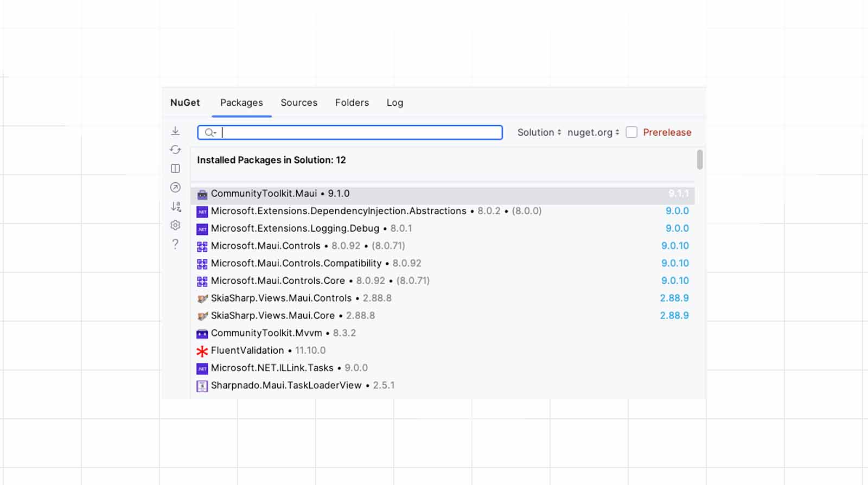Screen dimensions: 868x485
Task: Click update version 2.88.9 for SkiaSharp.Views.Maui.Core
Action: [x=674, y=315]
